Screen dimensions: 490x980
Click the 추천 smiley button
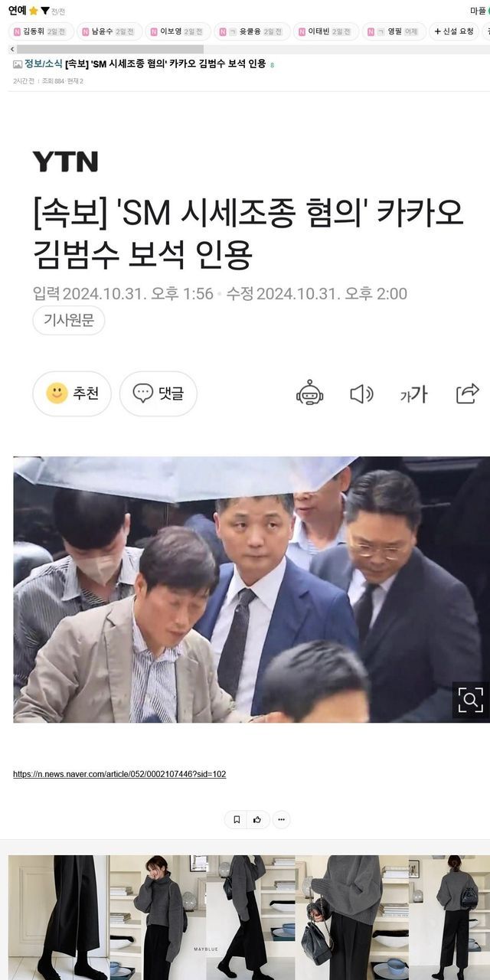pos(72,394)
